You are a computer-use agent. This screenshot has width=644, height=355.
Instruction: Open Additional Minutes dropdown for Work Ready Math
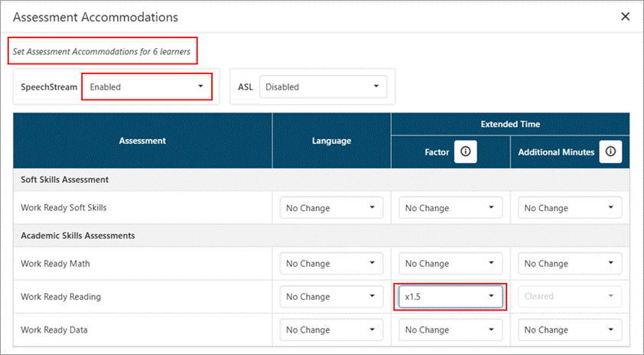pyautogui.click(x=570, y=263)
